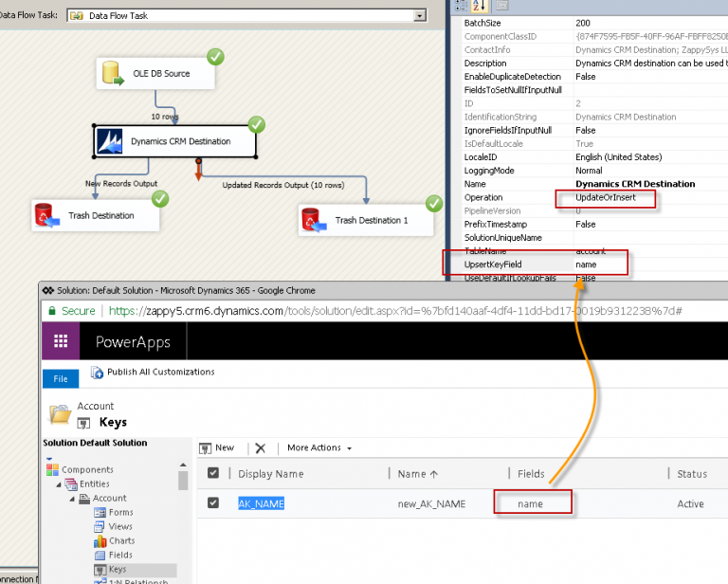Image resolution: width=728 pixels, height=584 pixels.
Task: Select the Dynamics CRM Destination icon
Action: point(111,141)
